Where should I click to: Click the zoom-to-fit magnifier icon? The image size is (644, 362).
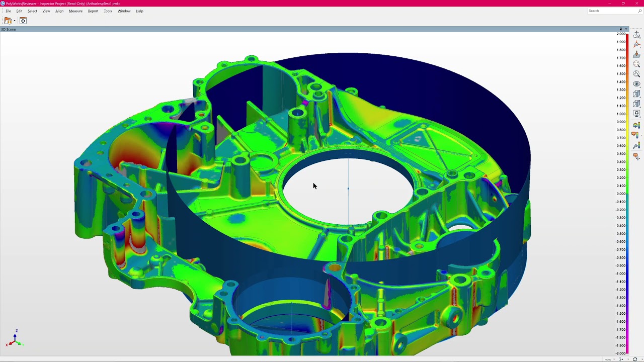tap(636, 64)
